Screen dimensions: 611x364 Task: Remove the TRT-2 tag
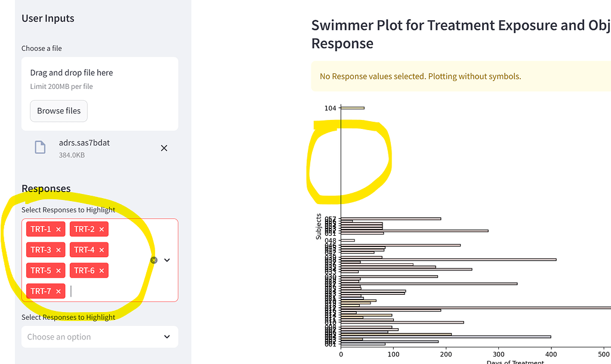102,229
